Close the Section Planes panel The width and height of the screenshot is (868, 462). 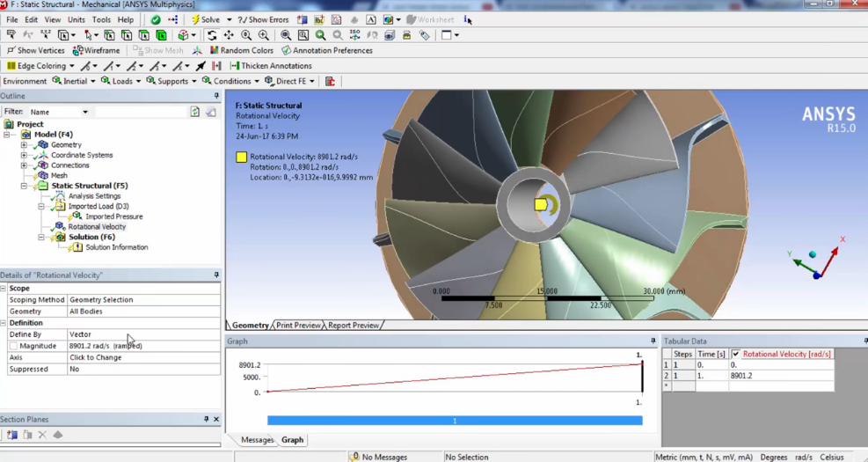pyautogui.click(x=215, y=420)
